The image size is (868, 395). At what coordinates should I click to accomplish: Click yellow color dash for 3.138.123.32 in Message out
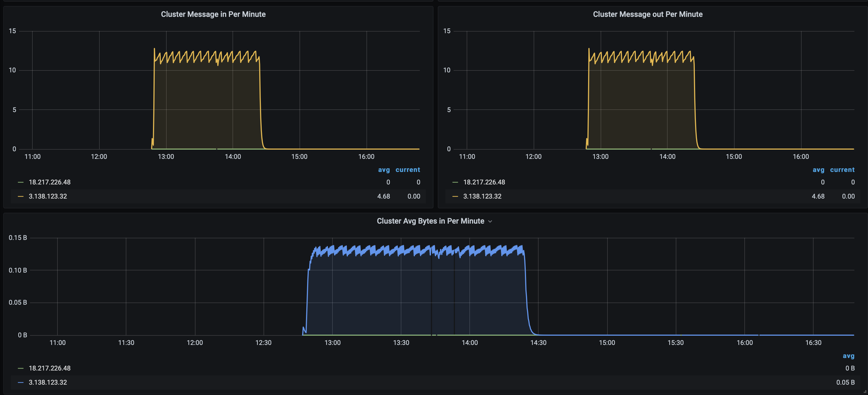tap(455, 196)
